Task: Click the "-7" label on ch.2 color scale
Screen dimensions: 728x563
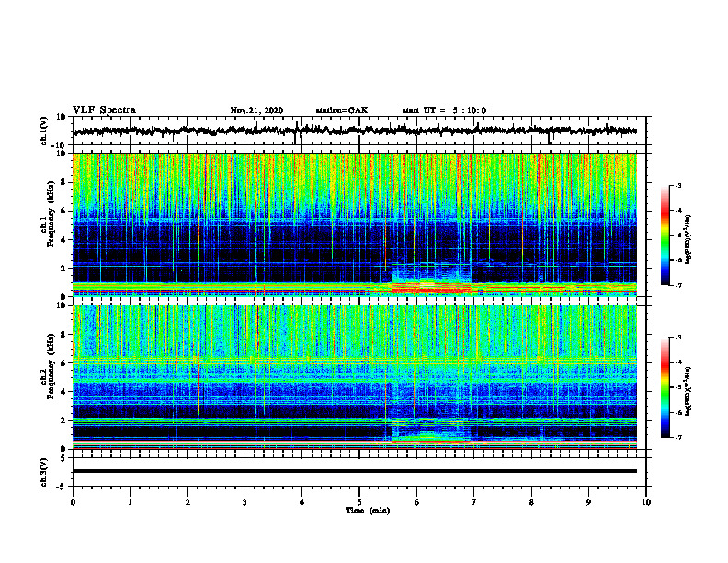Action: (x=678, y=437)
